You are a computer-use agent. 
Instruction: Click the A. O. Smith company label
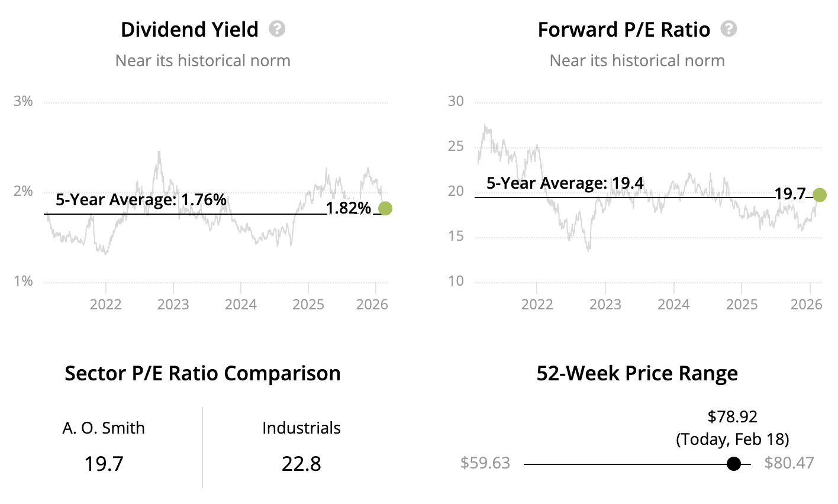(104, 428)
